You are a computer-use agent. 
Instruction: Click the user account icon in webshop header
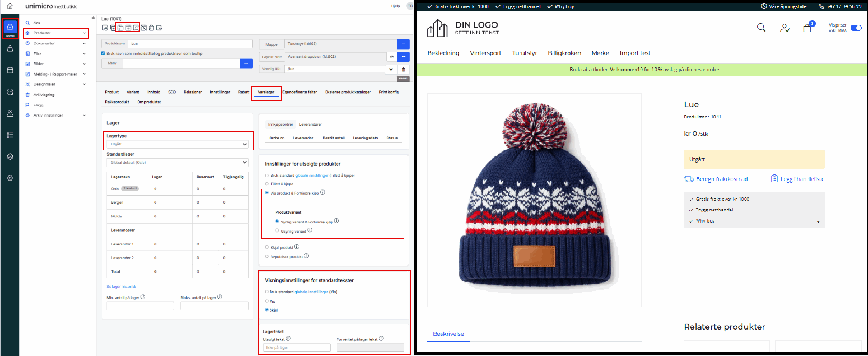[x=785, y=28]
